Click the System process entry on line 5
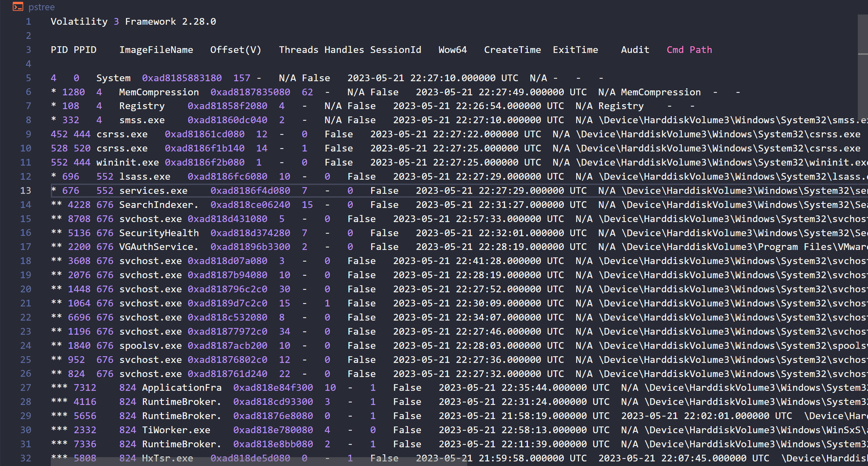868x466 pixels. 113,78
